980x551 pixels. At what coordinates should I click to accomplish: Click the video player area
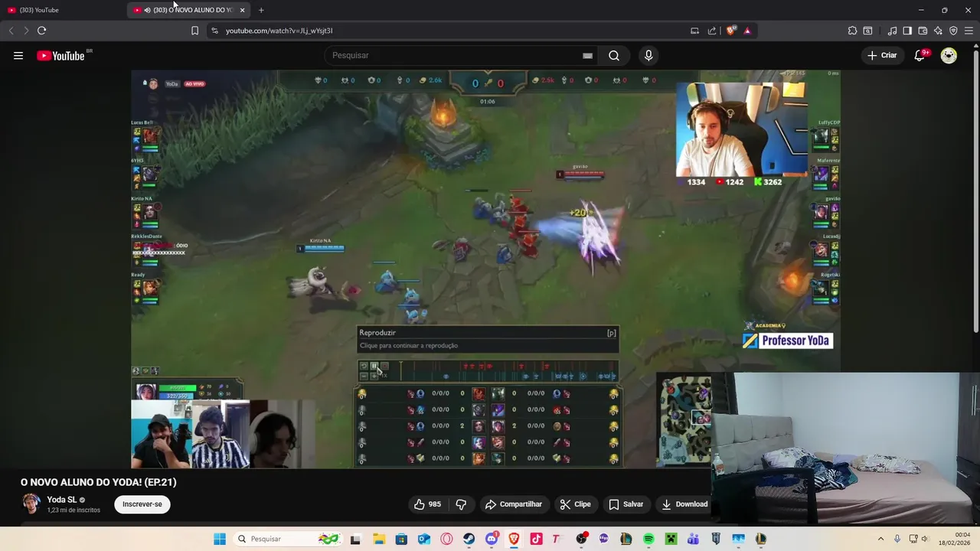click(485, 269)
